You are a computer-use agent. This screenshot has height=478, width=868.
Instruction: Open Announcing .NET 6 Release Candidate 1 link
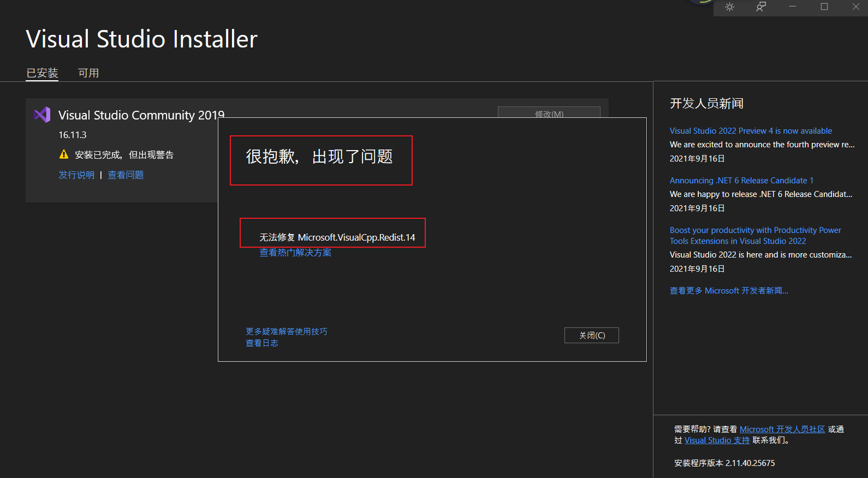click(741, 181)
